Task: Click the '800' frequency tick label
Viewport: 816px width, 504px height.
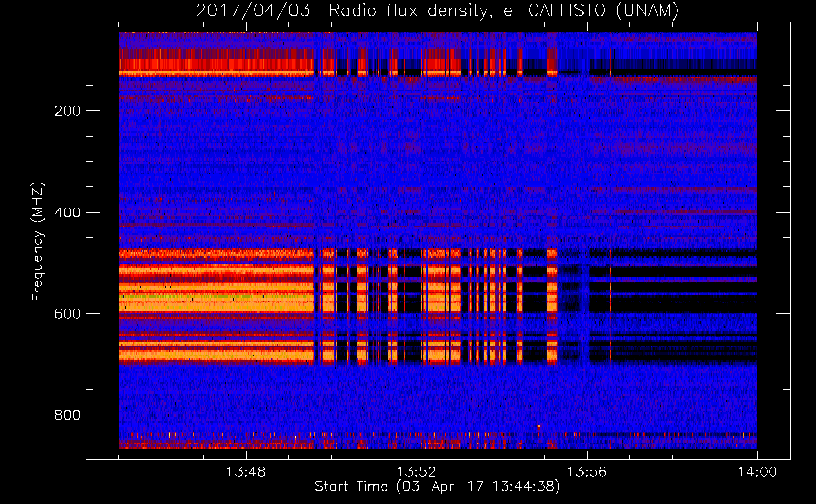Action: [x=68, y=415]
